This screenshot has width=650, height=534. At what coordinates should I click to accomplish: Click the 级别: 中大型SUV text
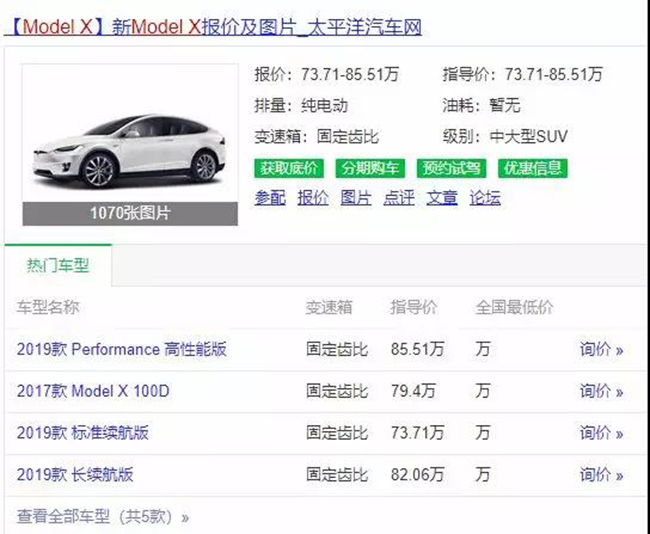click(505, 136)
